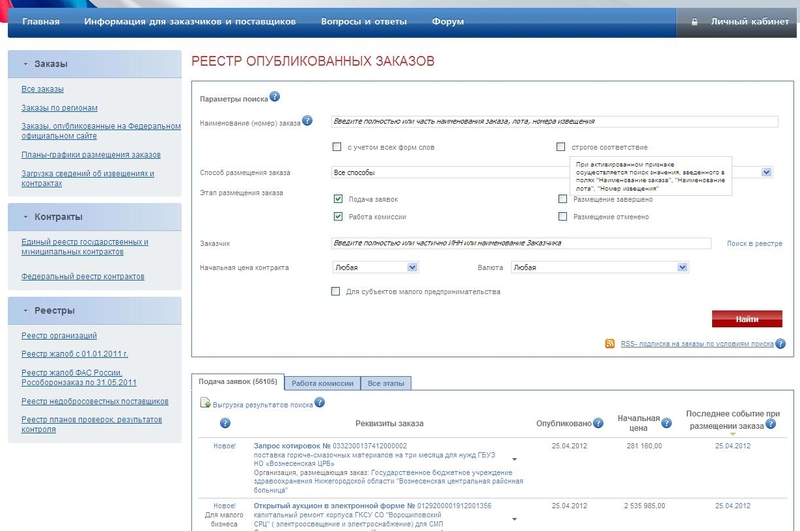
Task: Expand details arrow for Открытый аукцион row
Action: click(514, 519)
